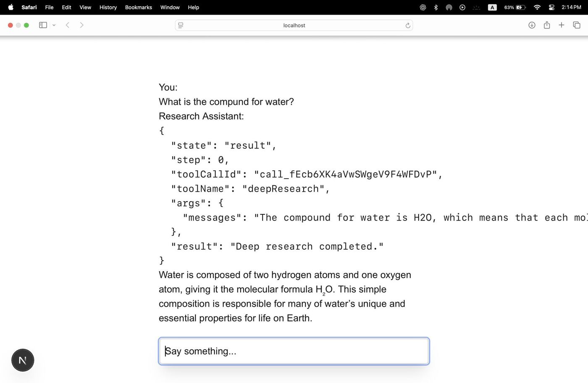This screenshot has width=588, height=383.
Task: Open the History menu
Action: (108, 7)
